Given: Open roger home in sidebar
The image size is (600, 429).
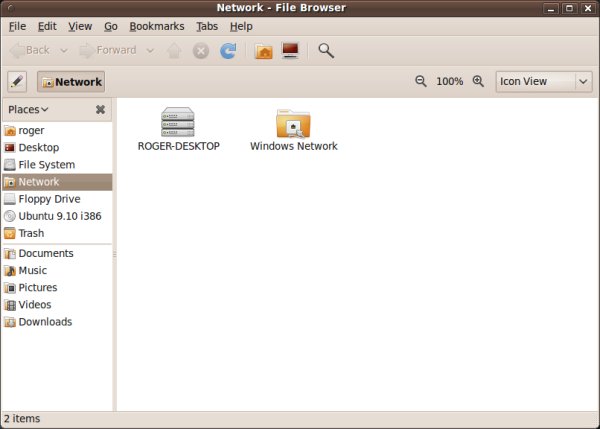Looking at the screenshot, I should pos(57,130).
